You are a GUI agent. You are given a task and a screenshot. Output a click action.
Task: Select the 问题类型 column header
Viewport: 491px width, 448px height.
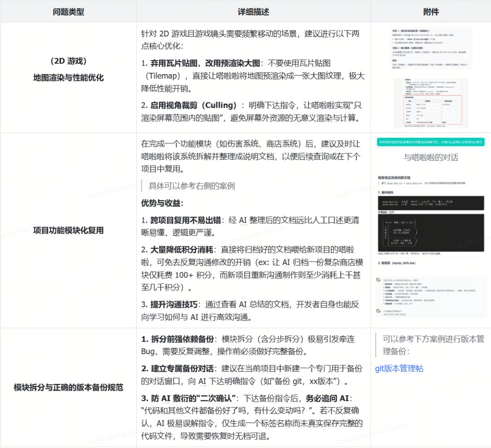(x=68, y=12)
